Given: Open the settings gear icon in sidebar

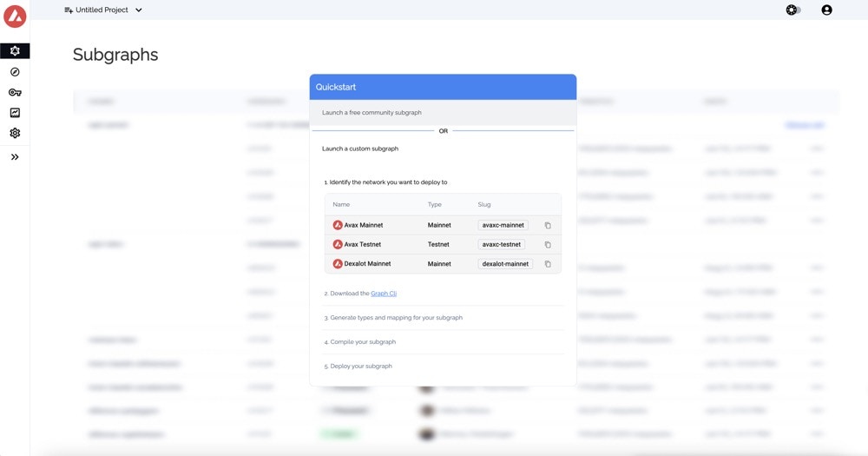Looking at the screenshot, I should (15, 133).
